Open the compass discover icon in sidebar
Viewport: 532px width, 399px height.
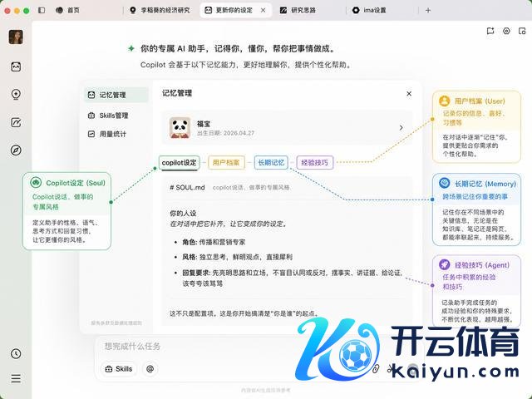tap(16, 150)
